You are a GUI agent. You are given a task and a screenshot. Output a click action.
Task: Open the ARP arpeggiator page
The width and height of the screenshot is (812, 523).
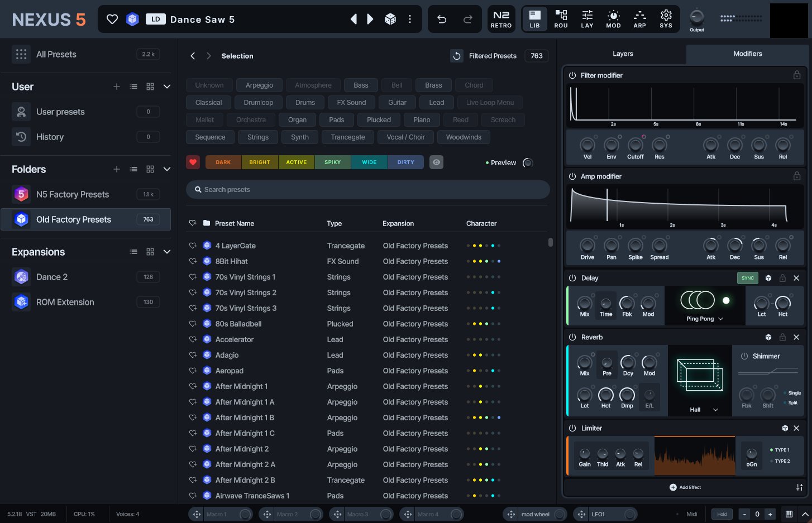(x=639, y=19)
